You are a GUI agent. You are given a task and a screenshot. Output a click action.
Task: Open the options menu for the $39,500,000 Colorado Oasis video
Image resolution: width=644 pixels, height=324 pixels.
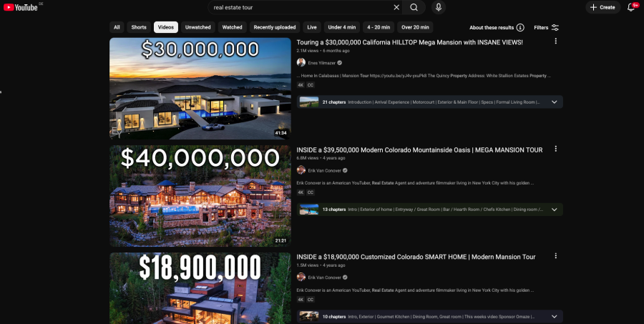(556, 149)
